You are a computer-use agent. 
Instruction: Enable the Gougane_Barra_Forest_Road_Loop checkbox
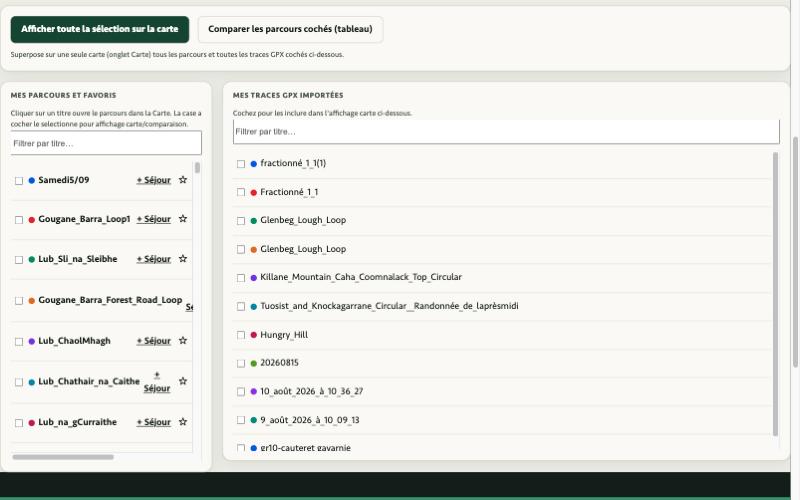(19, 301)
